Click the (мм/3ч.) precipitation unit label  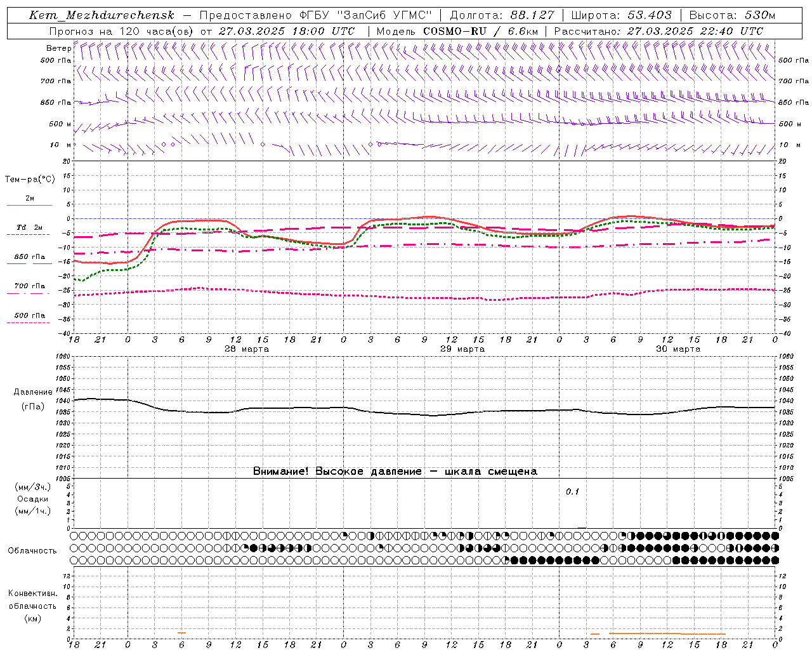(33, 487)
